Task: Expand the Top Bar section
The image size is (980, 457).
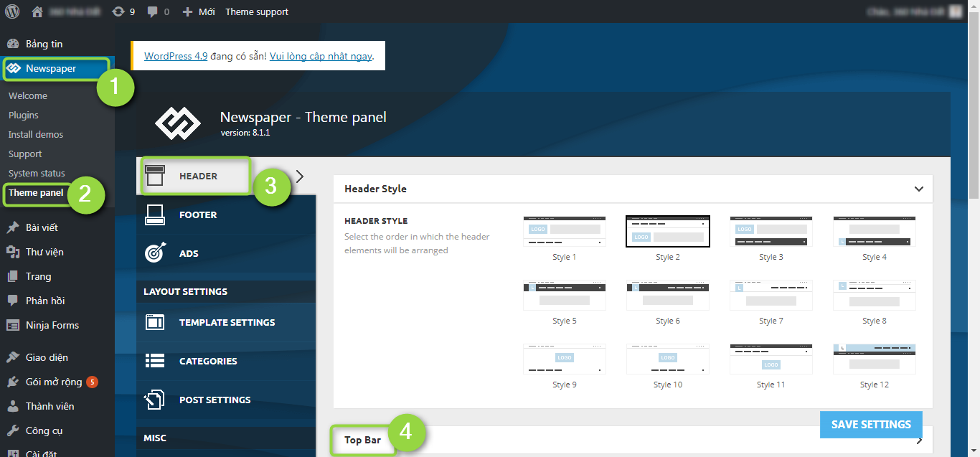Action: click(x=633, y=440)
